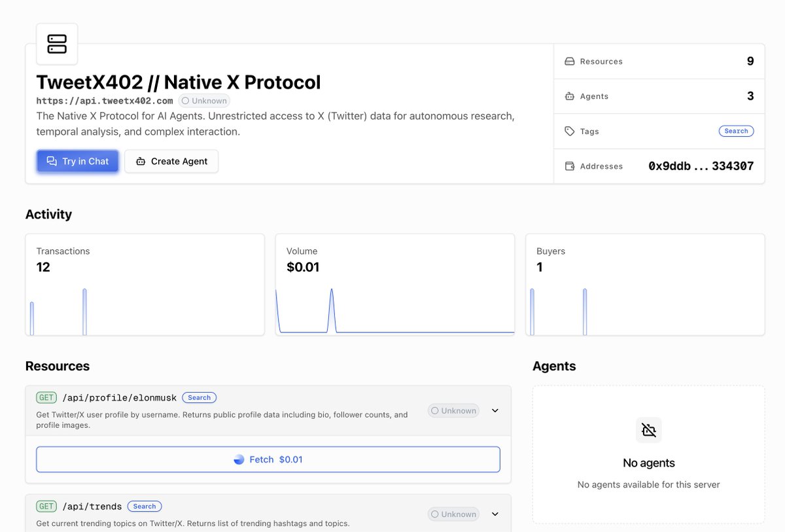Click the Volume $0.01 chart card
The image size is (785, 532).
pos(395,285)
